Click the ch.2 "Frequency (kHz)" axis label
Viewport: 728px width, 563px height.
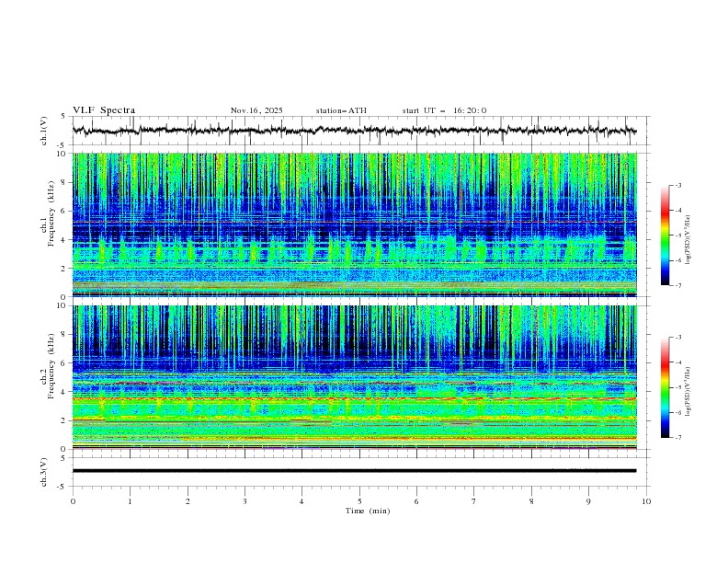point(51,365)
